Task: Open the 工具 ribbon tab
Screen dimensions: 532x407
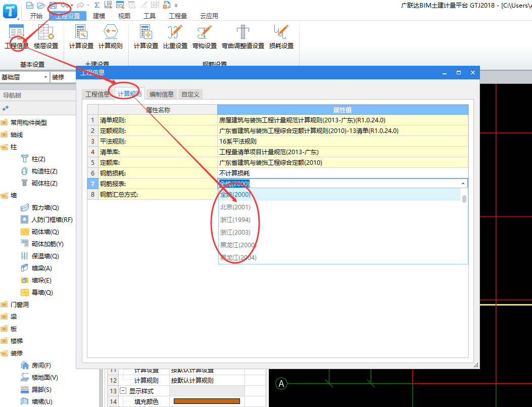Action: click(x=149, y=16)
